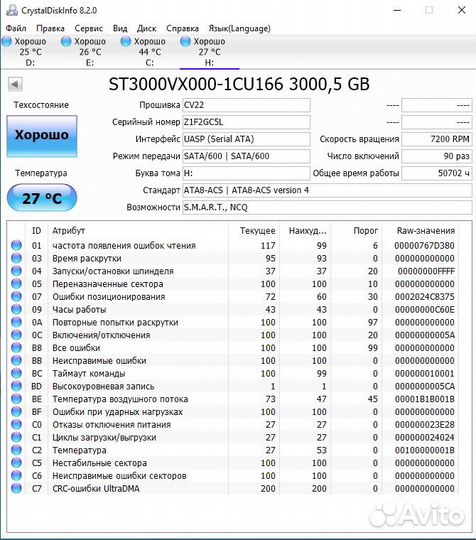Select the CRC-ошибки UltraDMA attribute text
476x540 pixels.
pyautogui.click(x=96, y=489)
